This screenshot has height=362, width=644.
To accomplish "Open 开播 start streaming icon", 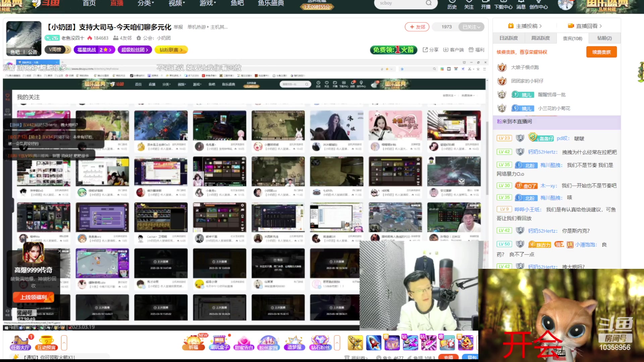I will [x=486, y=4].
